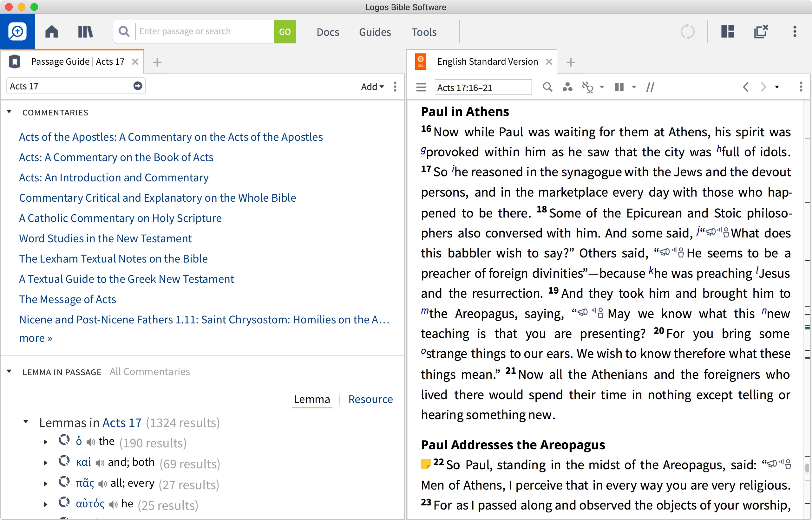This screenshot has width=812, height=520.
Task: Close the Passage Guide tab
Action: pos(135,62)
